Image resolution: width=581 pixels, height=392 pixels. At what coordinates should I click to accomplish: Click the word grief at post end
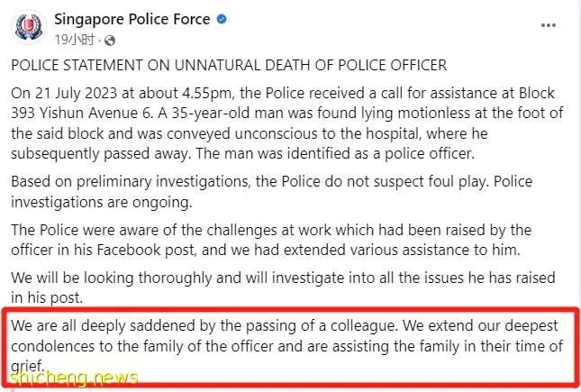pyautogui.click(x=28, y=367)
